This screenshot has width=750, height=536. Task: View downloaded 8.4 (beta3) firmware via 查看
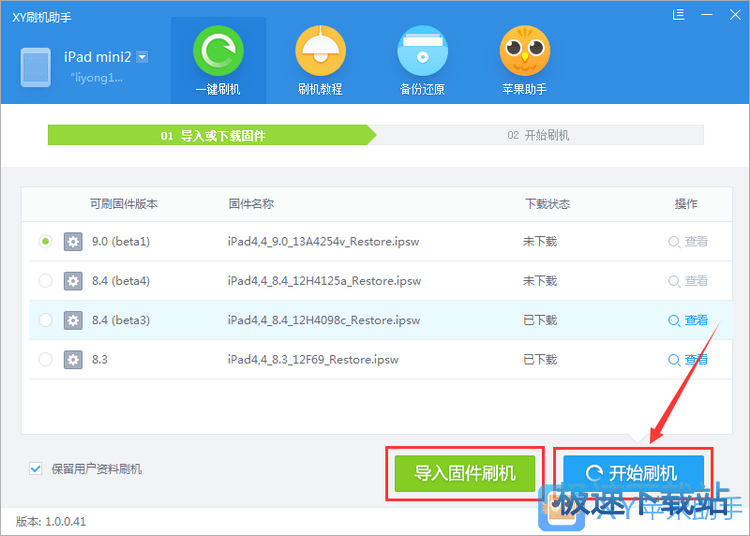688,320
